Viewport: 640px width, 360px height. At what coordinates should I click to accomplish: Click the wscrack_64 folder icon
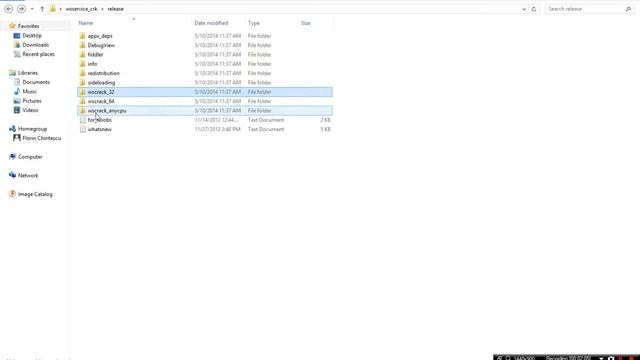(x=82, y=101)
